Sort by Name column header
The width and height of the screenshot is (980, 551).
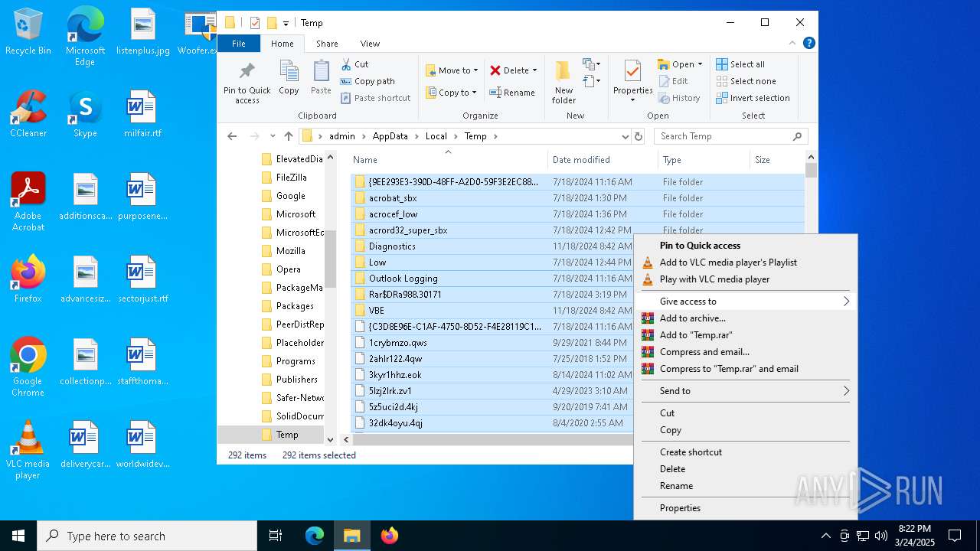click(449, 160)
